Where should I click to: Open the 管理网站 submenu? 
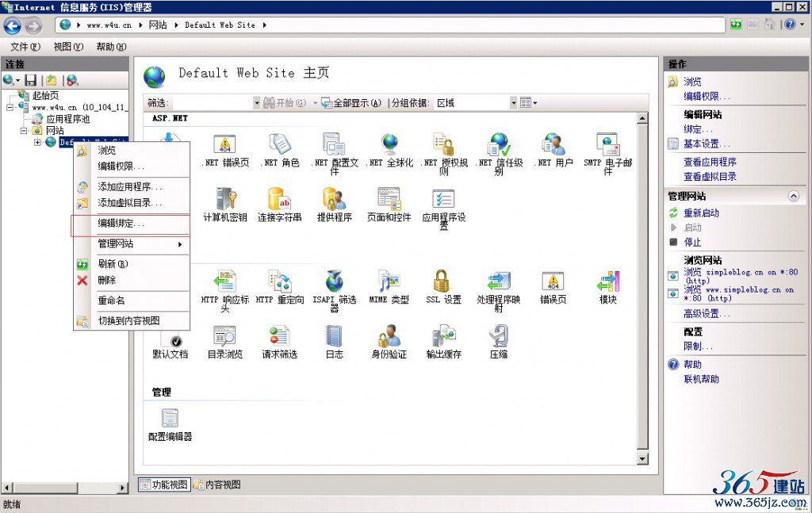(131, 244)
